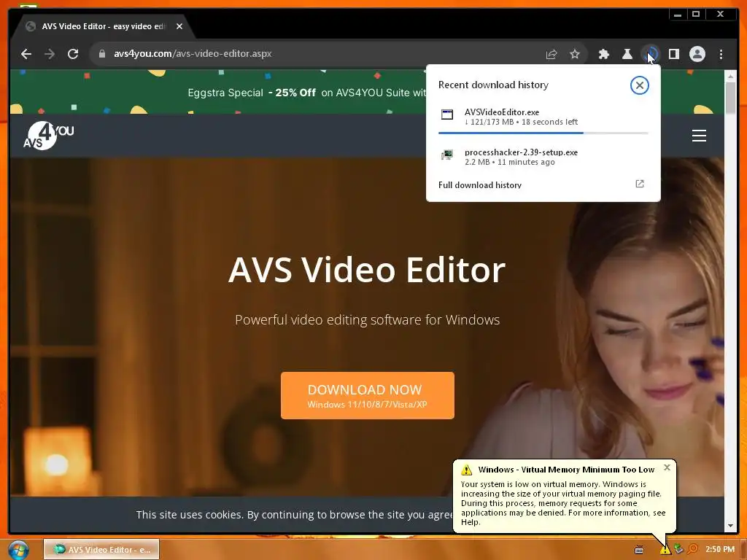The width and height of the screenshot is (747, 560).
Task: Click AVSVideoEditor.exe download entry
Action: [543, 117]
